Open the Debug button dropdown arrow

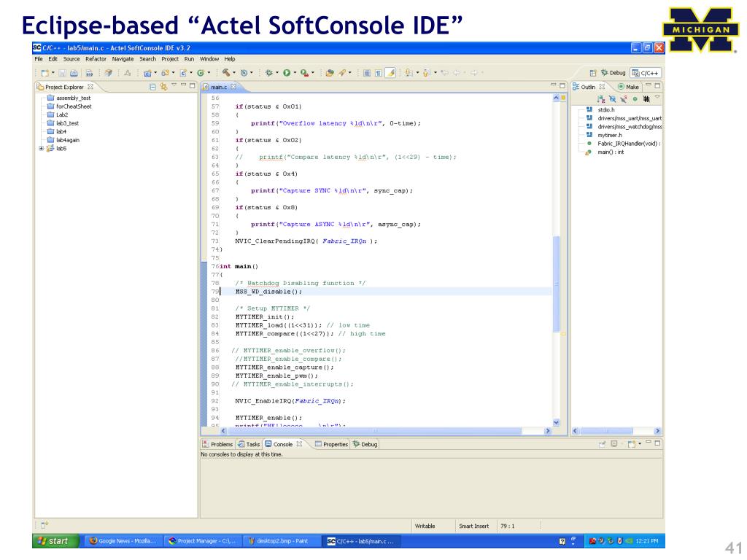[277, 73]
